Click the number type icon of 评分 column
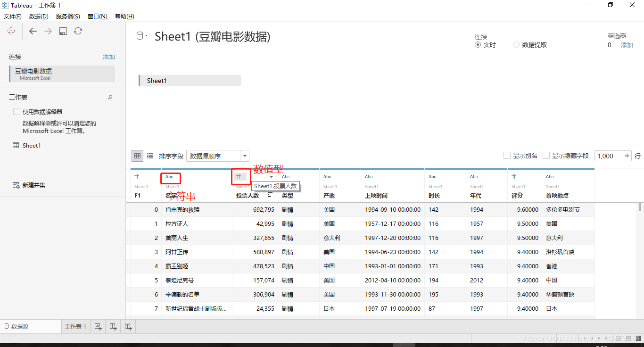 pos(514,177)
